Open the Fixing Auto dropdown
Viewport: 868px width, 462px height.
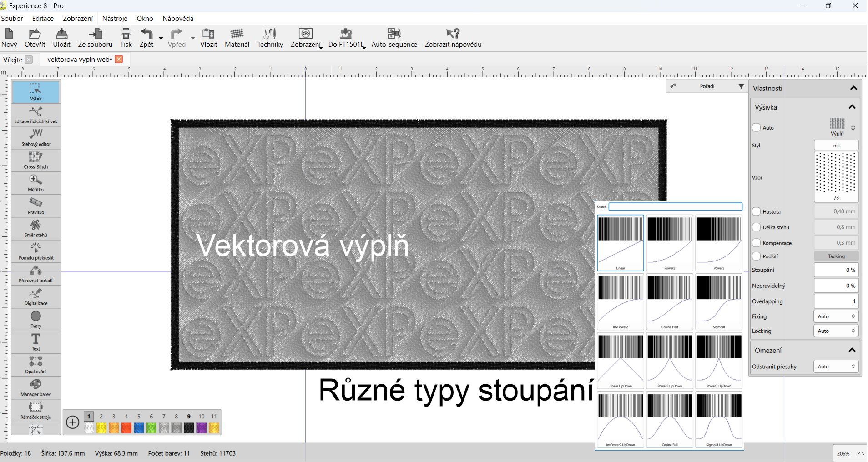[x=836, y=316]
